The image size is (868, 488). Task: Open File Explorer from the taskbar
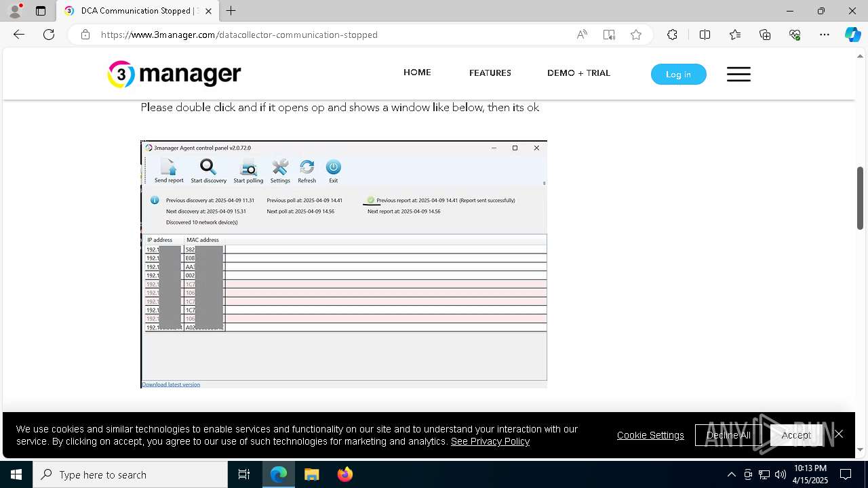coord(312,474)
